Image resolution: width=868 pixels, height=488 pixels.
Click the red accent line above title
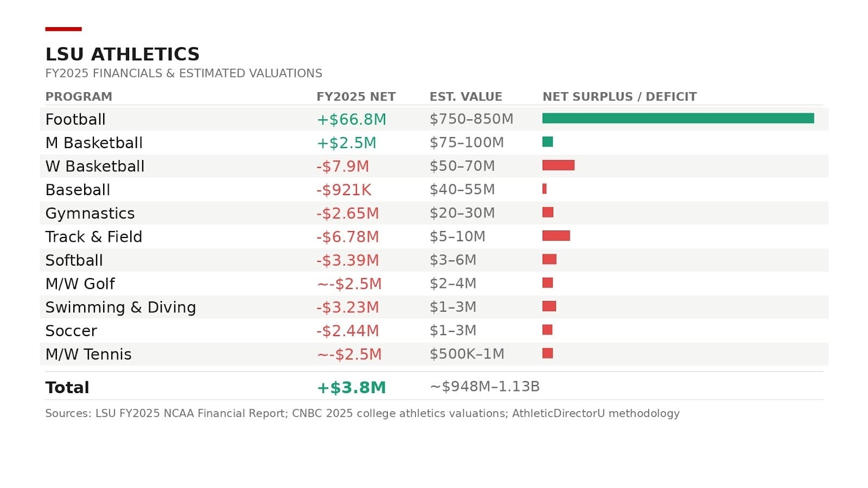[63, 29]
